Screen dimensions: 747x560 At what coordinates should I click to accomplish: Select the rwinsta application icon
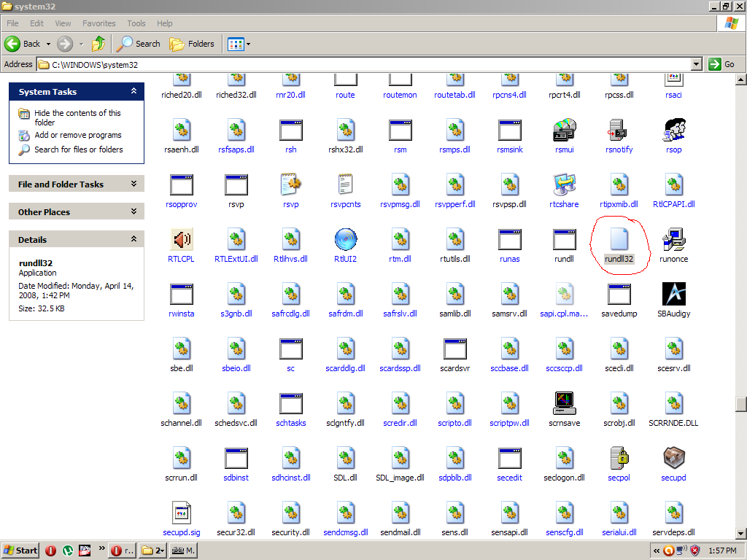(181, 294)
